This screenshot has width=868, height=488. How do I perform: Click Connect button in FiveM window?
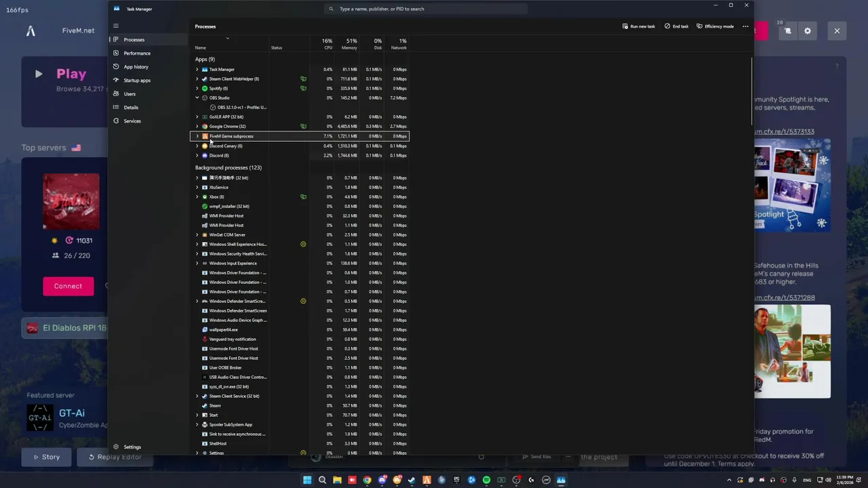[68, 286]
